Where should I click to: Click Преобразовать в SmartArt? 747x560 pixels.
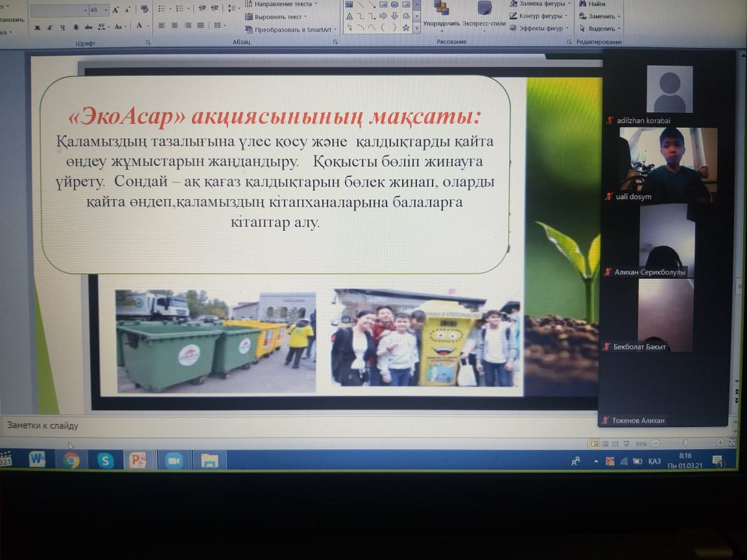291,30
